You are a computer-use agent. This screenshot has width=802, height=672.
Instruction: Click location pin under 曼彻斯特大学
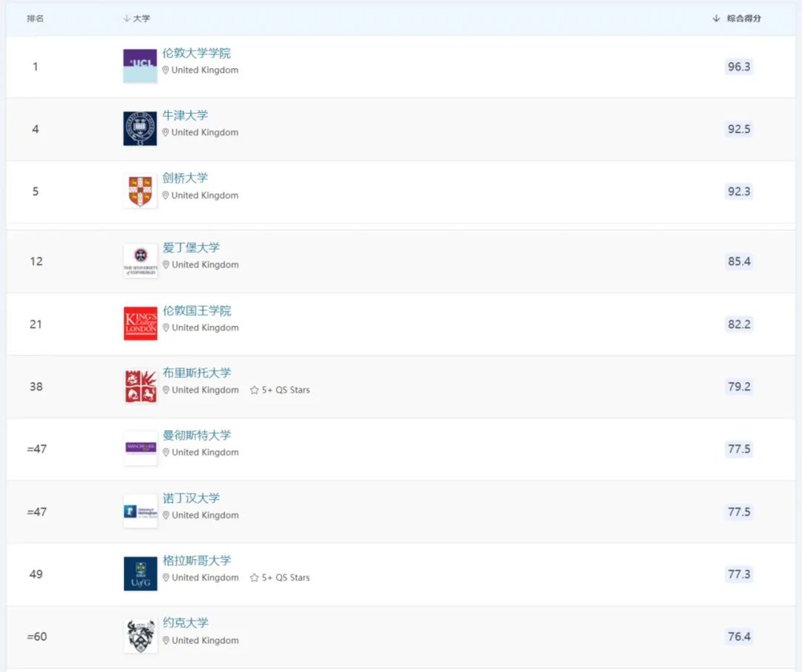[x=166, y=452]
